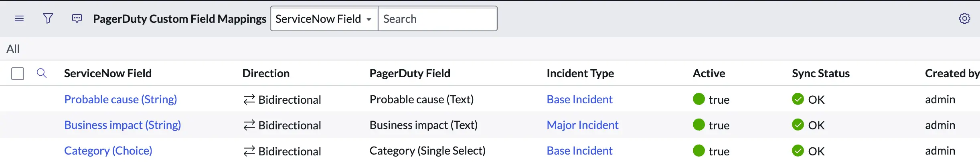Viewport: 980px width, 165px height.
Task: Open list personalization gear settings
Action: [964, 19]
